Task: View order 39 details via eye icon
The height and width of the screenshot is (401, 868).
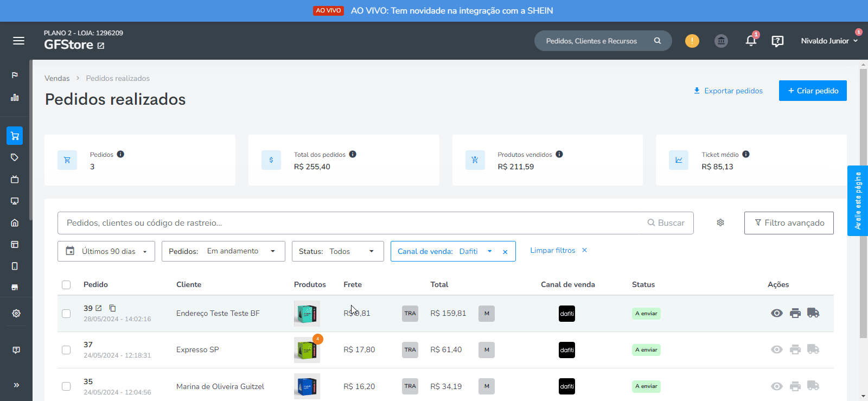Action: click(777, 313)
